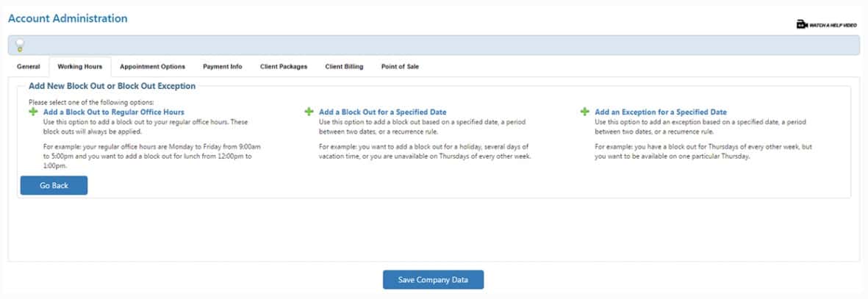Screen dimensions: 868x299
Task: Go to the Point of Sale tab
Action: pos(400,67)
